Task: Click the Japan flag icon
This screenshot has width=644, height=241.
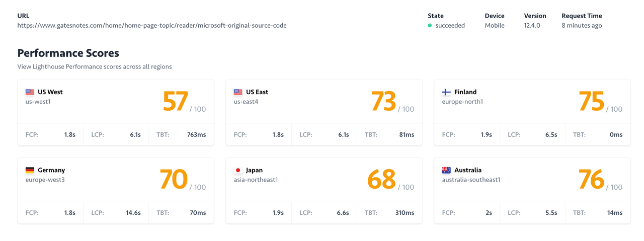Action: click(238, 170)
